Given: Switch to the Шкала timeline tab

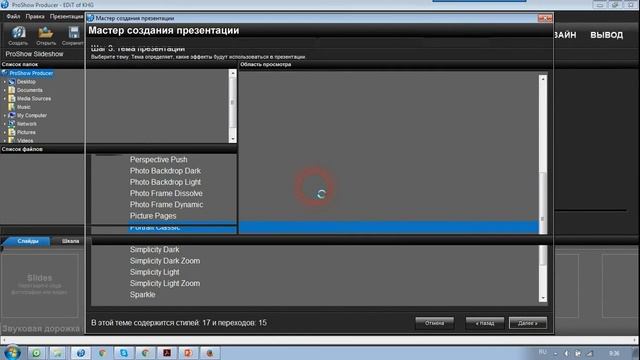Looking at the screenshot, I should point(70,241).
